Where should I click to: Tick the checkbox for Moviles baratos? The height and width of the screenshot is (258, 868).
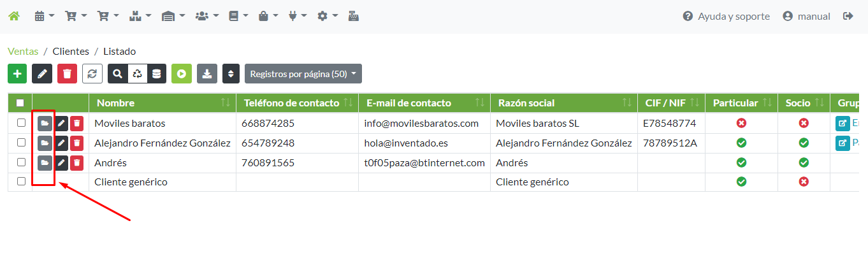pos(21,123)
